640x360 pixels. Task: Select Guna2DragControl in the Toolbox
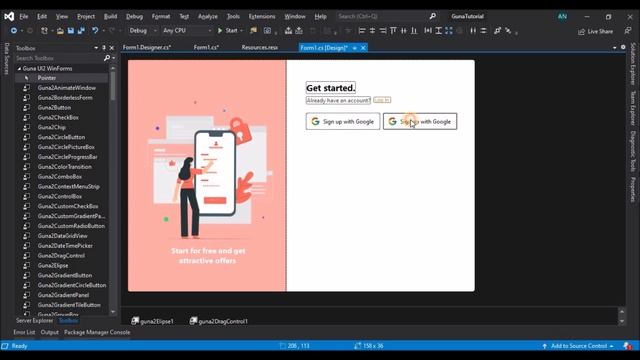pyautogui.click(x=61, y=256)
